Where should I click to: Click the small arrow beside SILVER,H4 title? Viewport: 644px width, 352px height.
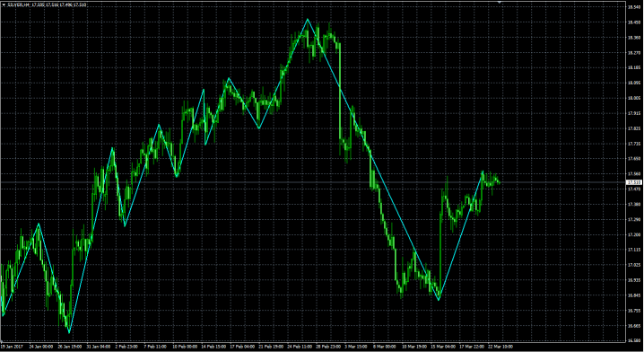click(4, 5)
